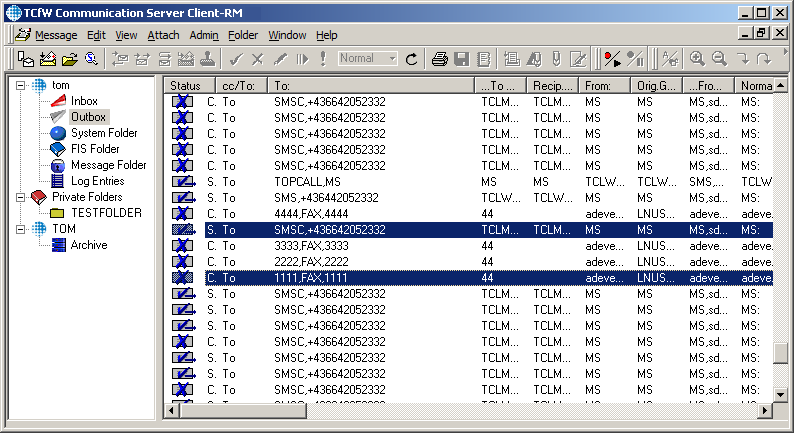This screenshot has height=433, width=794.
Task: Click the open folder toolbar icon
Action: (69, 59)
